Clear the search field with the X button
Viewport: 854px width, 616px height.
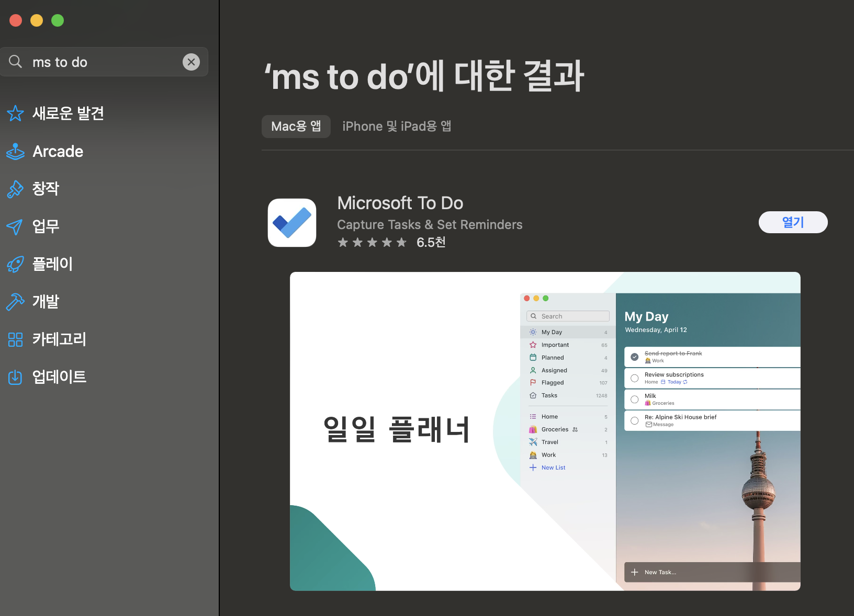coord(191,62)
